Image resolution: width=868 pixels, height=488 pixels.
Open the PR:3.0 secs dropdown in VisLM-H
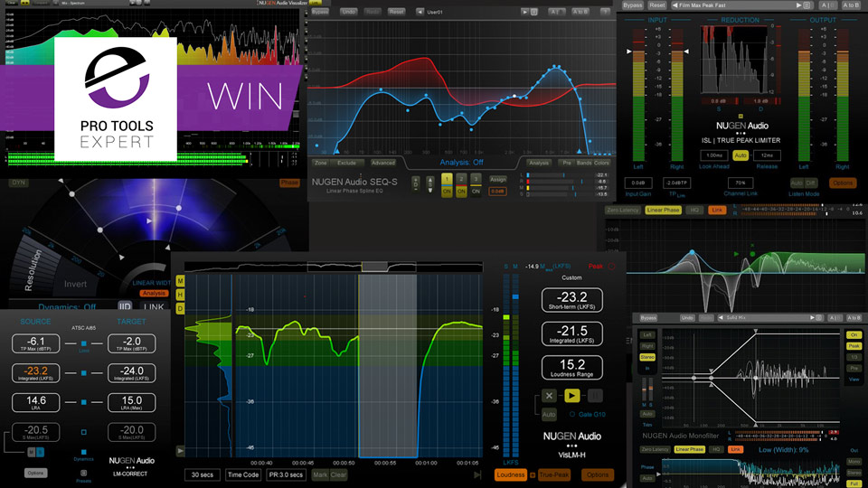(x=287, y=474)
